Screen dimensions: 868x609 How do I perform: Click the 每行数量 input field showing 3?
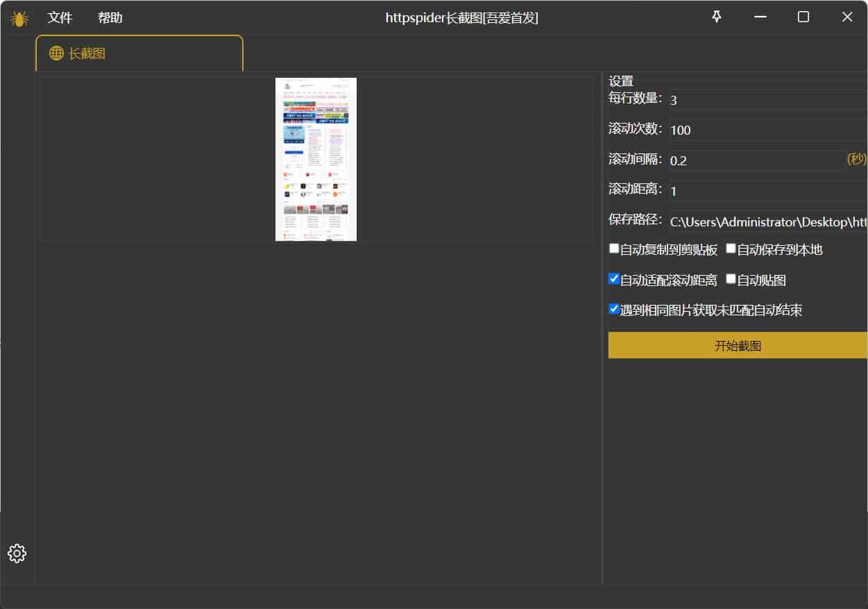729,100
